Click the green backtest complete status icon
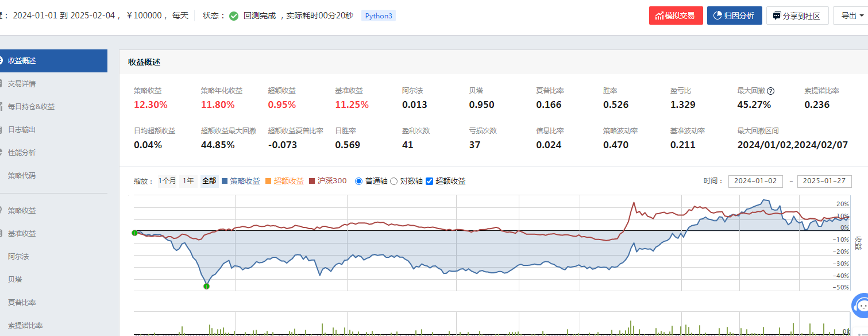 point(234,16)
